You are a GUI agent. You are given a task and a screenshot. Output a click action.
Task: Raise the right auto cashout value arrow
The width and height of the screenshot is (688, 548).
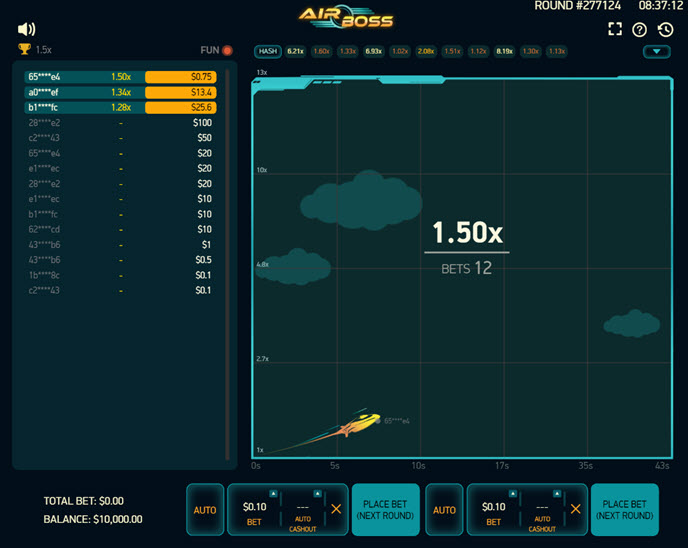pos(557,493)
